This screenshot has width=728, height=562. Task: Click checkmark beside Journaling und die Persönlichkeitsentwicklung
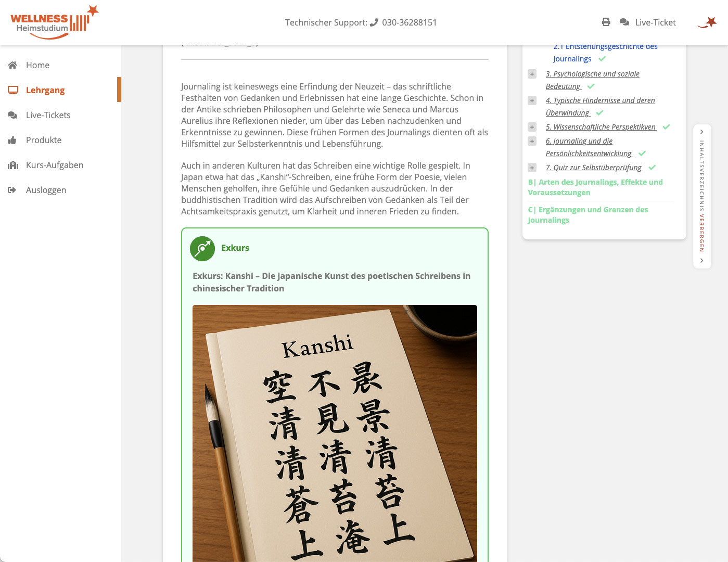coord(642,154)
